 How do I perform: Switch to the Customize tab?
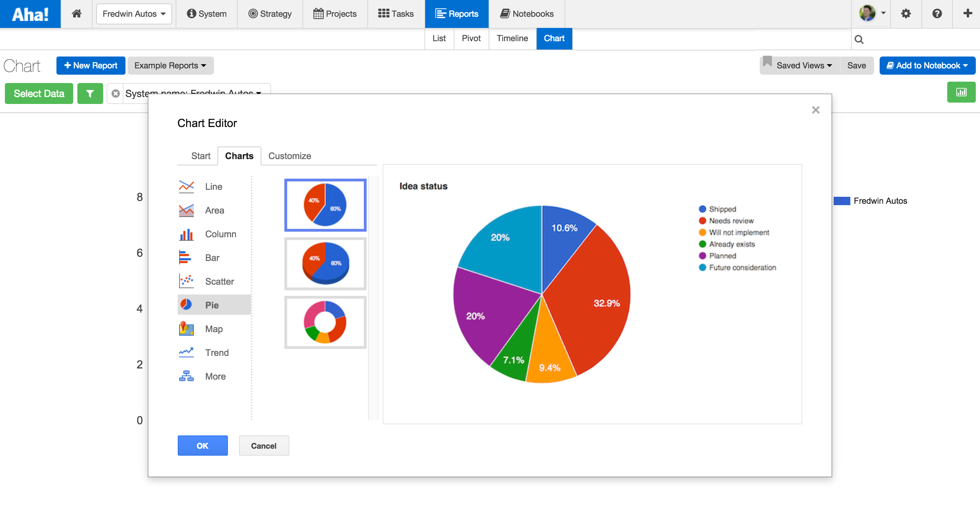[x=290, y=156]
